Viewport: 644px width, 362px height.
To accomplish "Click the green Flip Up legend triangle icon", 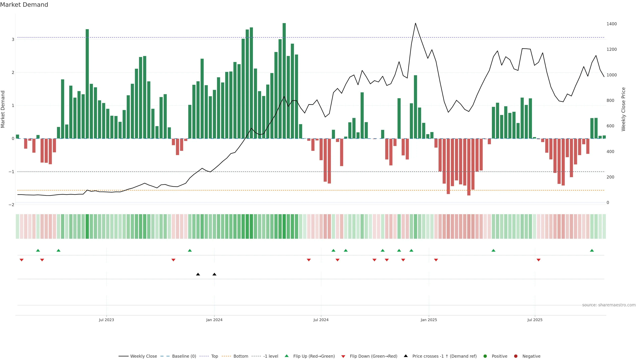I will tap(287, 356).
